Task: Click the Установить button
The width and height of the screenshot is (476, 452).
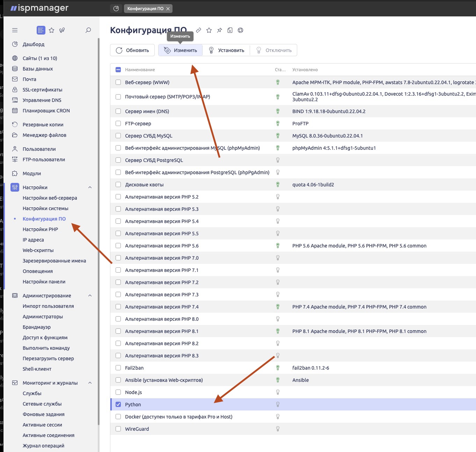Action: click(226, 50)
